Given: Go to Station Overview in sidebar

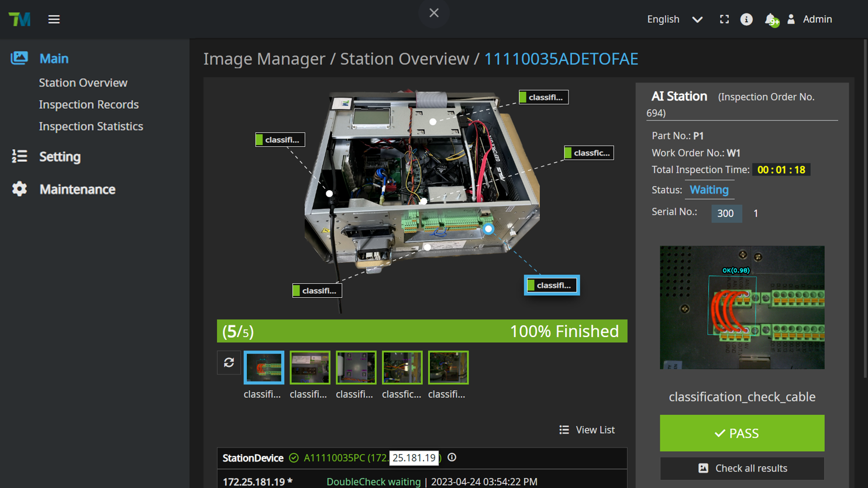Looking at the screenshot, I should click(83, 83).
